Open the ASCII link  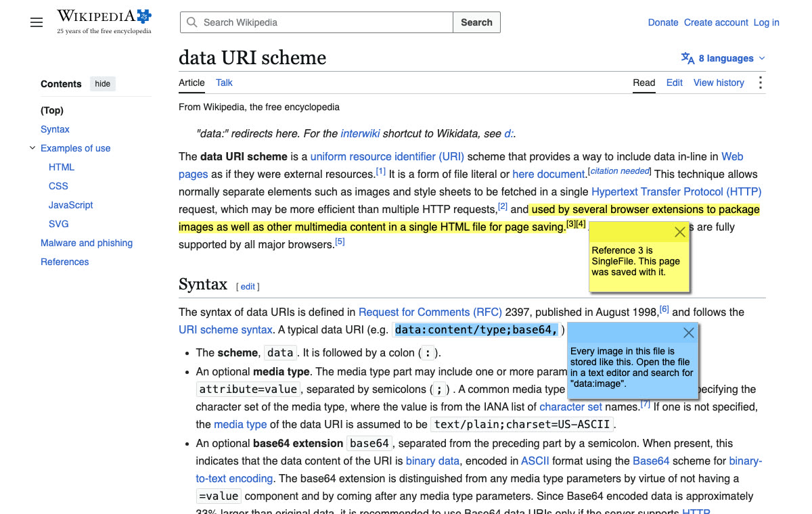click(x=535, y=461)
